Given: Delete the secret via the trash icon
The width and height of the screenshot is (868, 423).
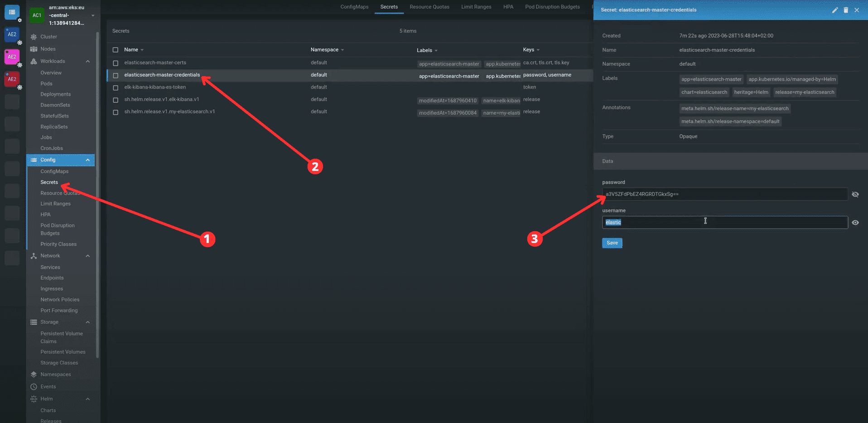Looking at the screenshot, I should pyautogui.click(x=846, y=10).
